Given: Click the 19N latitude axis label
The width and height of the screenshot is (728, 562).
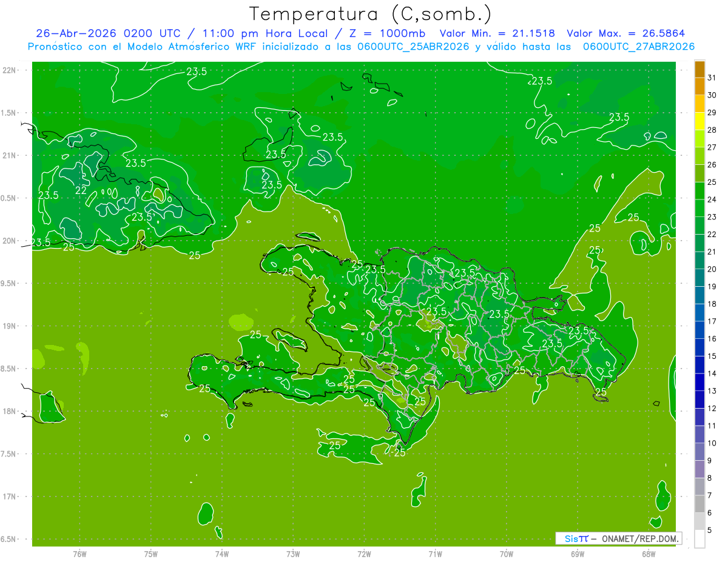Looking at the screenshot, I should 10,326.
